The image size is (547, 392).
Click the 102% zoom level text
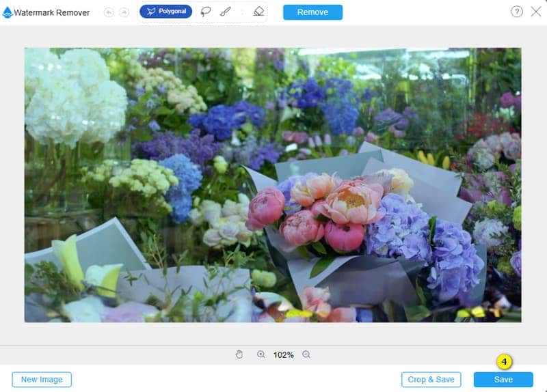pos(284,355)
